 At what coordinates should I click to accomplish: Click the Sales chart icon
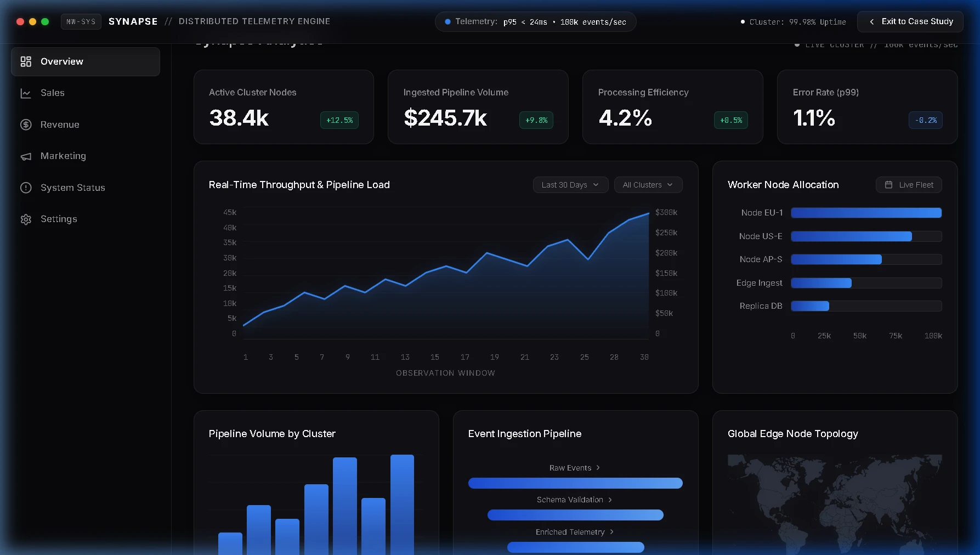click(26, 93)
